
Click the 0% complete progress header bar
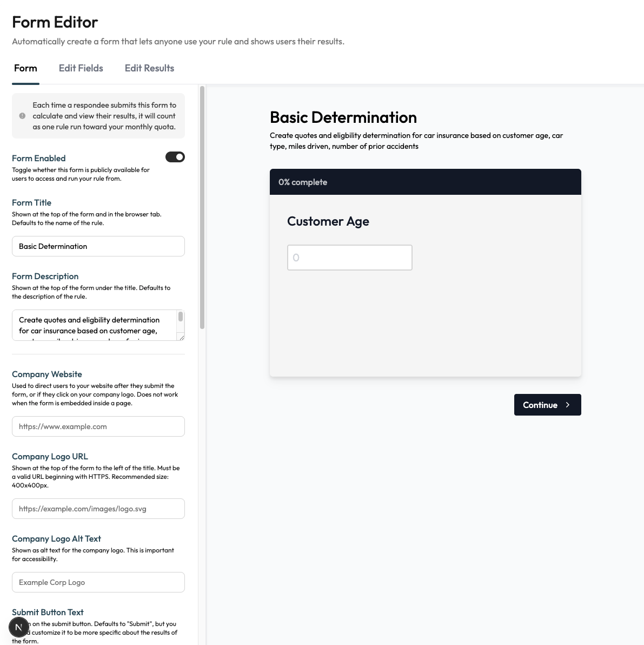(x=426, y=182)
